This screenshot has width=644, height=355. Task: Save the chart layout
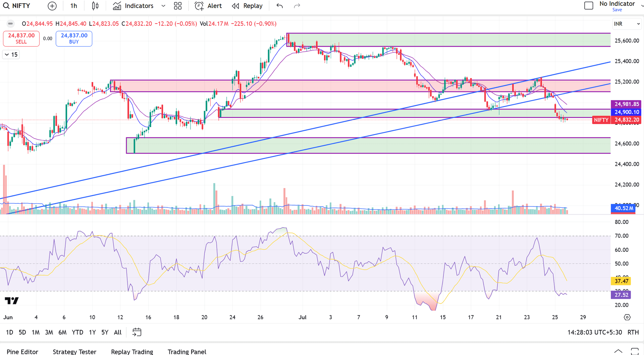click(x=617, y=10)
